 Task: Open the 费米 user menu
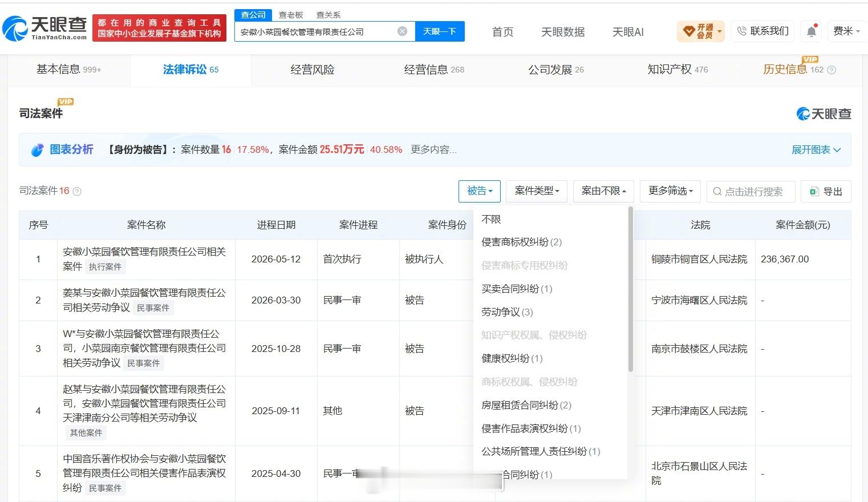click(x=846, y=31)
